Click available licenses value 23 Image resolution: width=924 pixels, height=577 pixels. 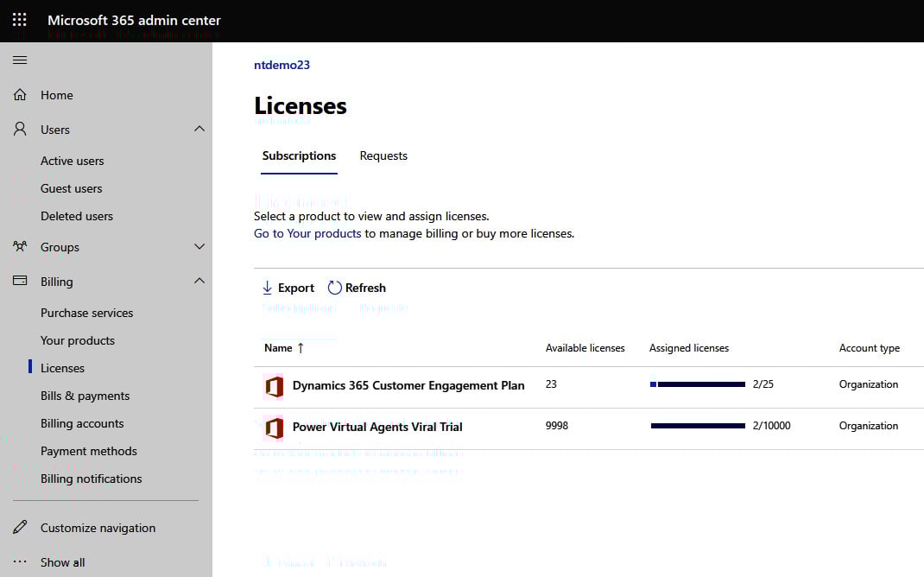[x=551, y=384]
